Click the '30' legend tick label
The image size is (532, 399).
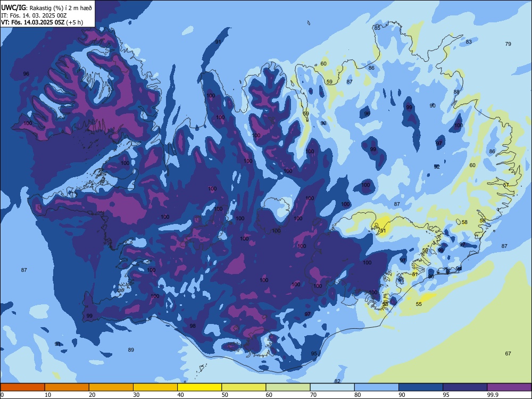coord(136,395)
